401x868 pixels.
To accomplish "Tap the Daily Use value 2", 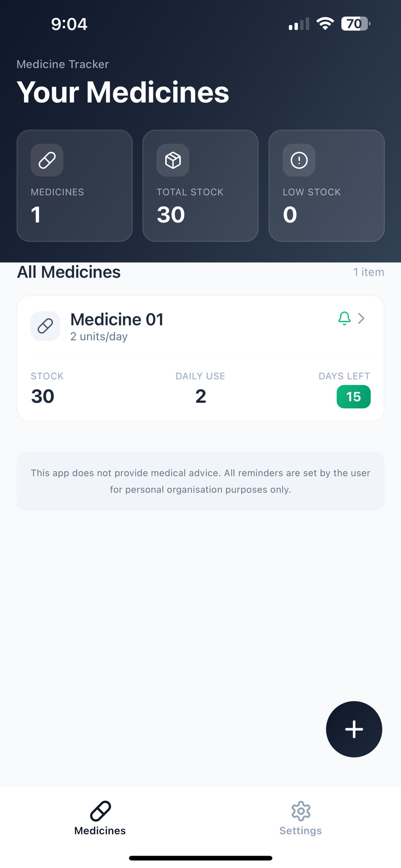I will (200, 396).
